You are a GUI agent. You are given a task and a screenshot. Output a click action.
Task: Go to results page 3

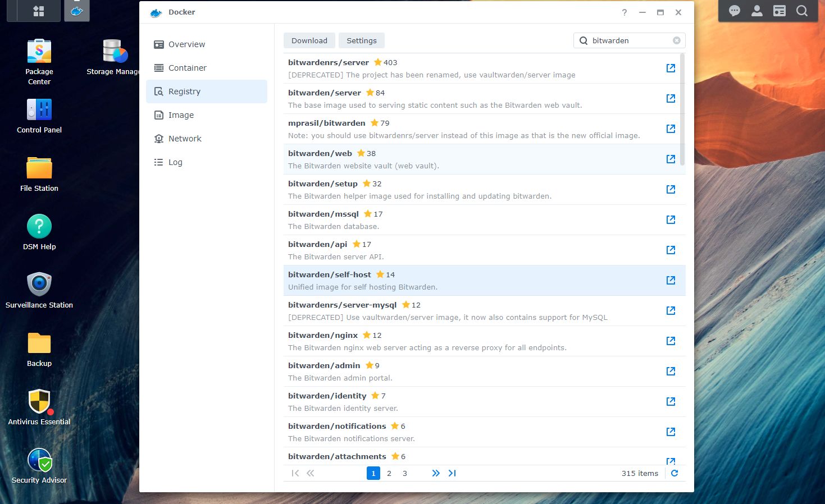click(x=405, y=473)
